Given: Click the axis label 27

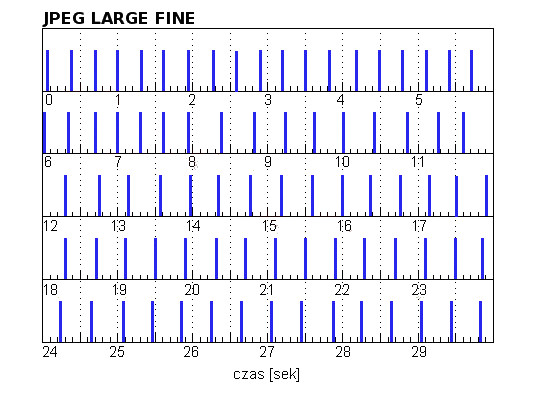Looking at the screenshot, I should 267,352.
